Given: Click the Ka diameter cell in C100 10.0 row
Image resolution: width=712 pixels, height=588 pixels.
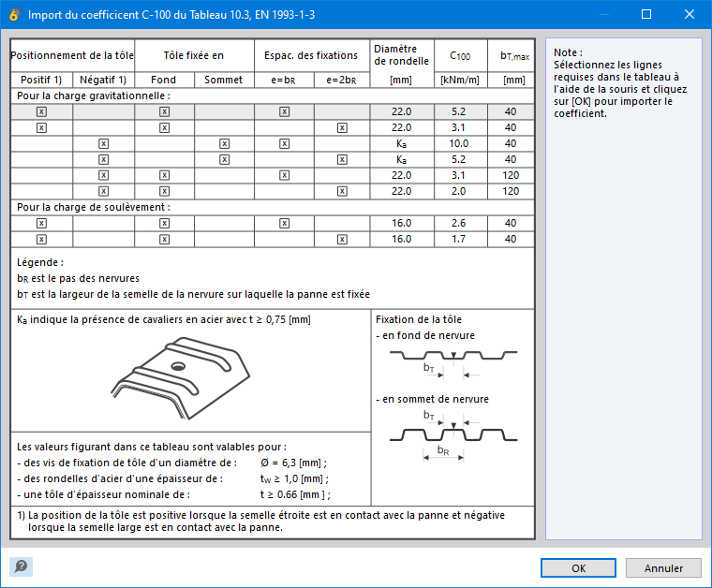Looking at the screenshot, I should (x=402, y=144).
